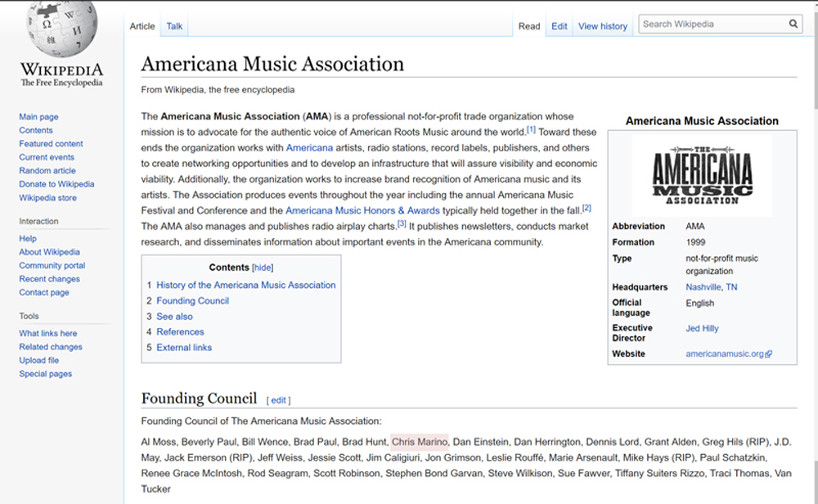Open the Edit tab
Image resolution: width=818 pixels, height=504 pixels.
pyautogui.click(x=559, y=26)
